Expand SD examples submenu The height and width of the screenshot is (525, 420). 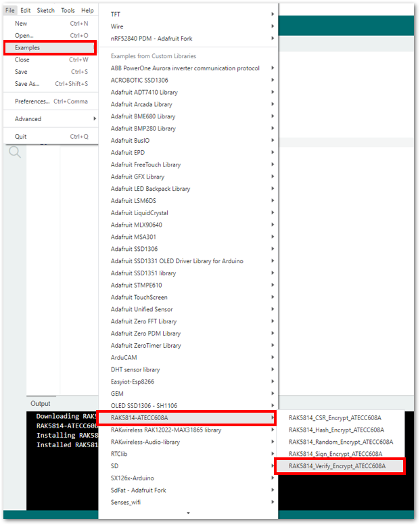tap(189, 465)
